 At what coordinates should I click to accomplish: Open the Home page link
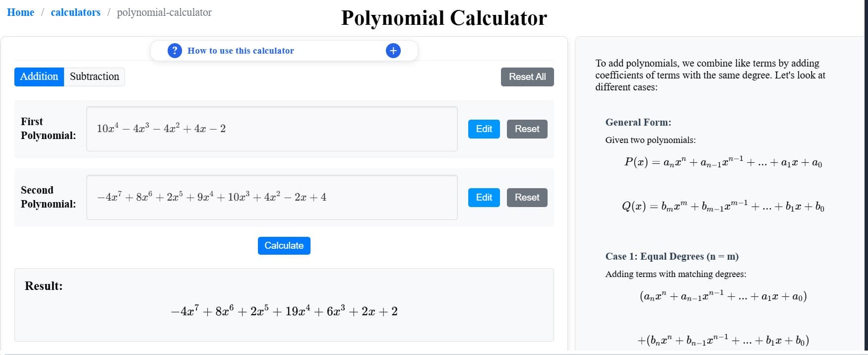coord(20,12)
